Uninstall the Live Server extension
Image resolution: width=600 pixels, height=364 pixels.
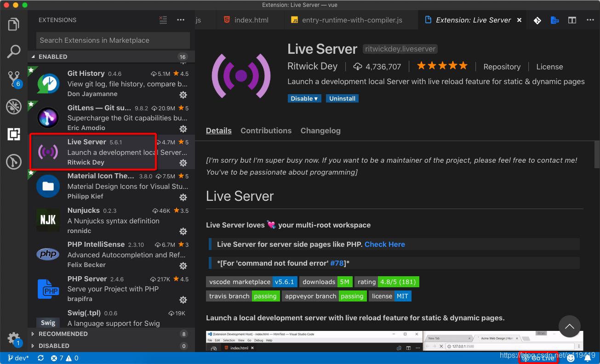point(342,98)
